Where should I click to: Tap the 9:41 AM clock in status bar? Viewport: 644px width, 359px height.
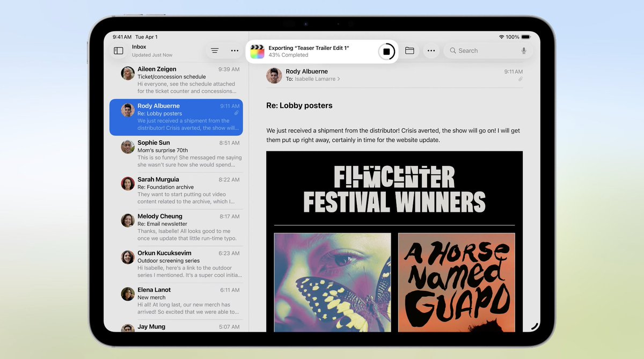click(122, 37)
